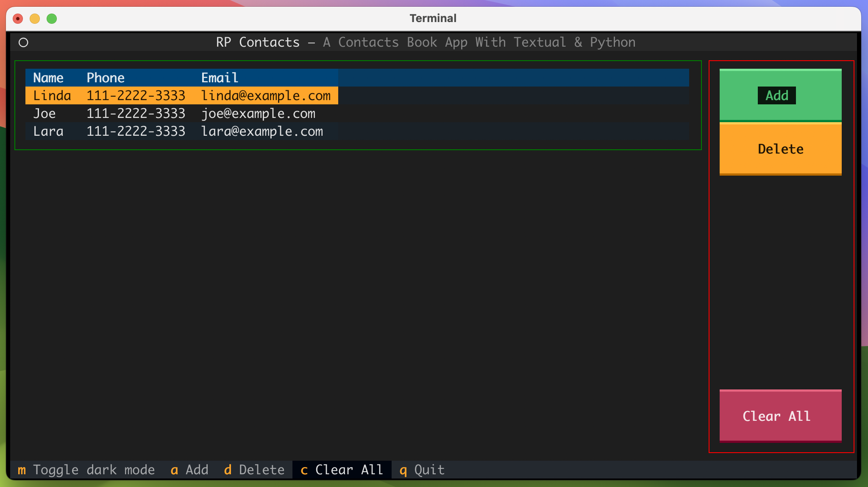Image resolution: width=868 pixels, height=487 pixels.
Task: Click the Email column header
Action: (220, 78)
